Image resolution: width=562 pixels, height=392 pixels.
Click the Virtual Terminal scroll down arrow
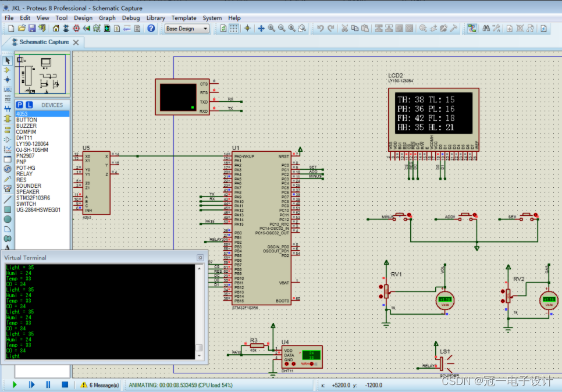tap(200, 356)
